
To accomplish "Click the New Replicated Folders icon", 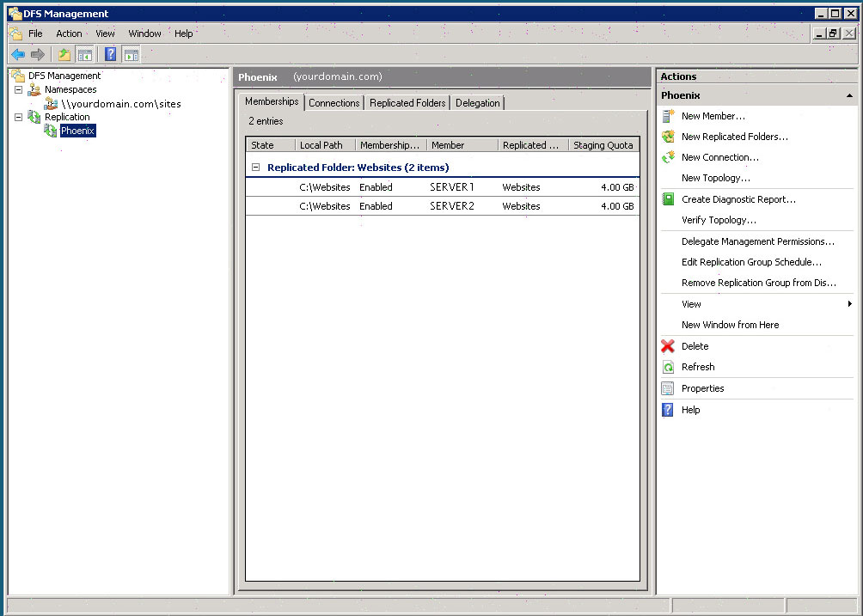I will click(x=668, y=137).
